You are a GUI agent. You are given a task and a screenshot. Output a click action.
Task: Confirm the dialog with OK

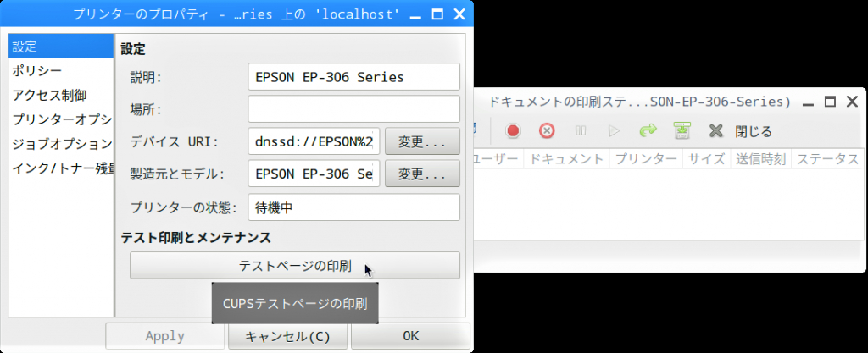tap(411, 336)
